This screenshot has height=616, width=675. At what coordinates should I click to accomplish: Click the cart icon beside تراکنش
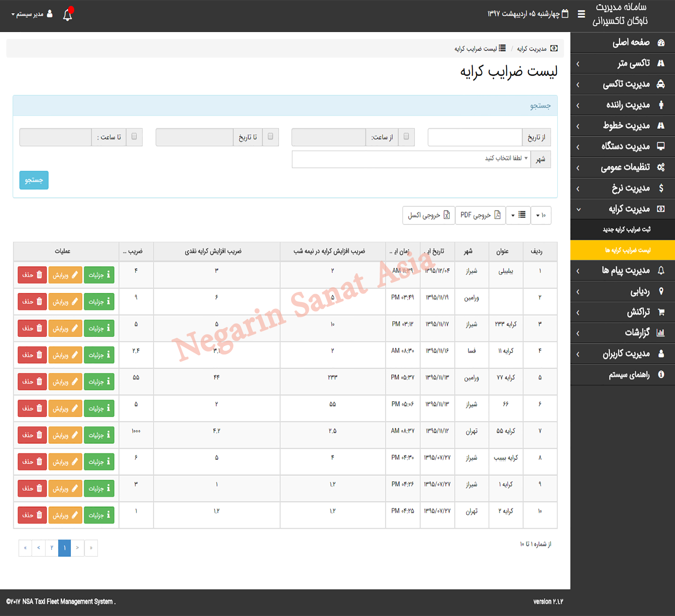point(661,312)
